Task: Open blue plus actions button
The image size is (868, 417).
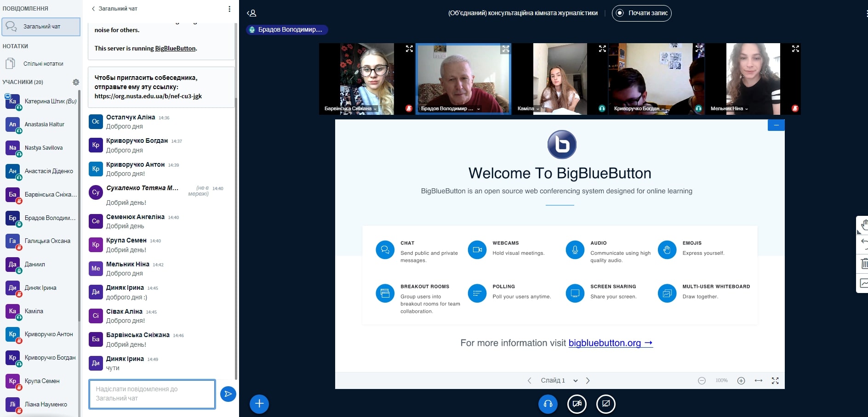Action: 259,404
